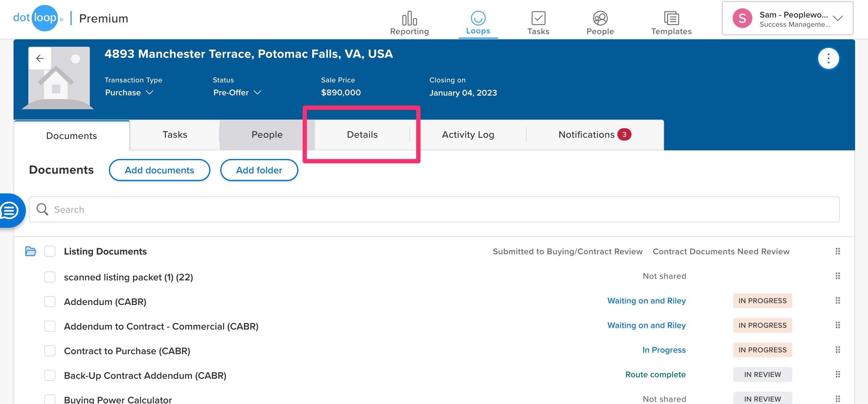Open the Notifications tab
868x404 pixels.
(x=595, y=135)
